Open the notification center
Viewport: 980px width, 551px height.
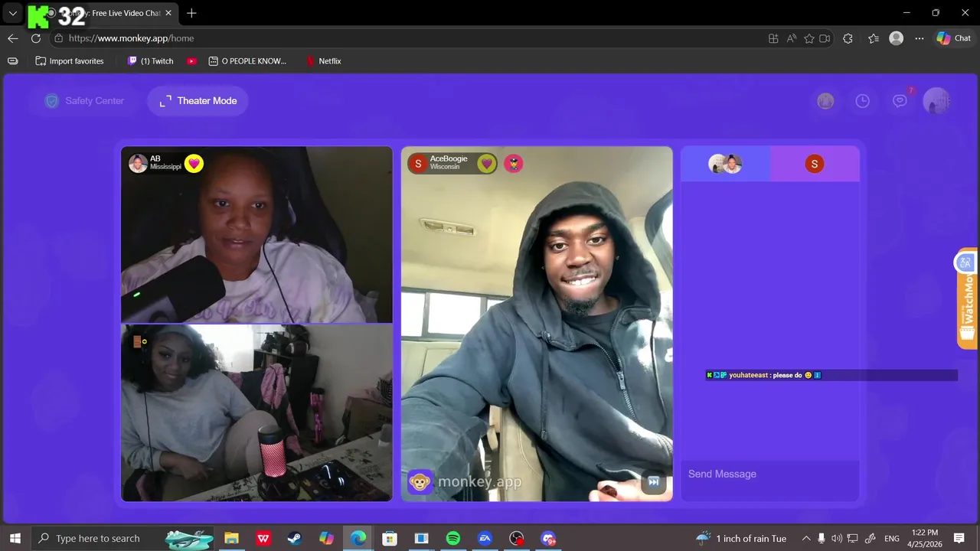click(959, 539)
